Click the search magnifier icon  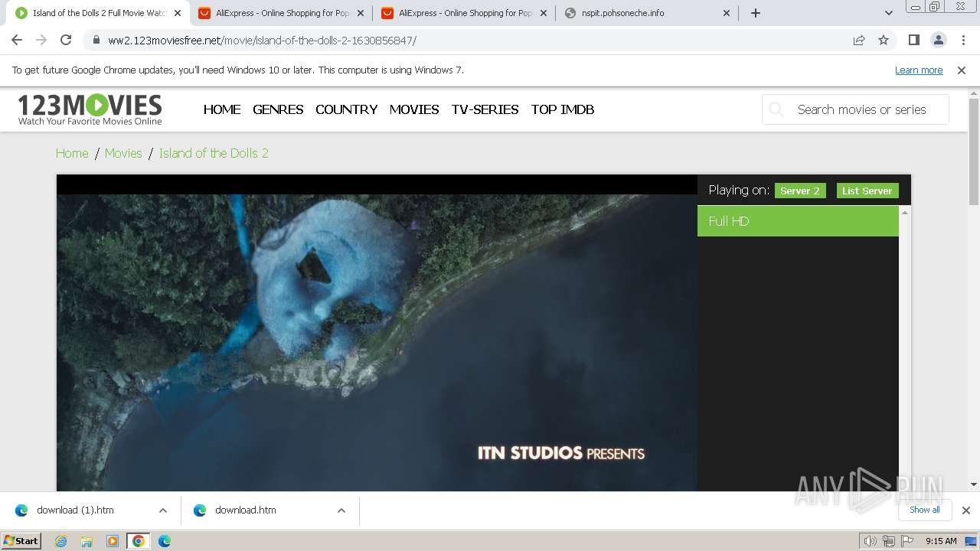coord(776,109)
